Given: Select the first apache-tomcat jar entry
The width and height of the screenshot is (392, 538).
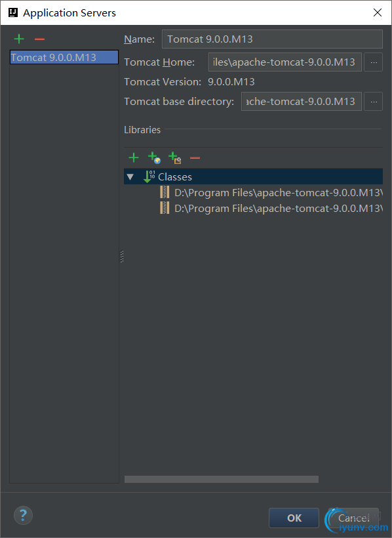Looking at the screenshot, I should click(271, 192).
